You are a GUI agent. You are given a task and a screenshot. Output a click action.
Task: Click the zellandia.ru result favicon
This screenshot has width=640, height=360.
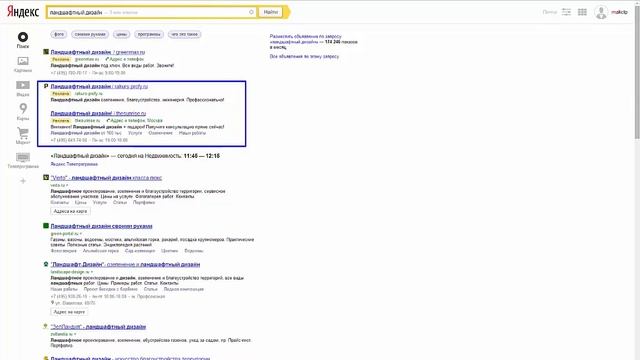point(46,326)
